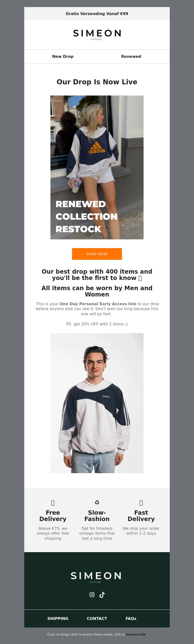
Task: Open the Contact footer link
Action: [97, 618]
